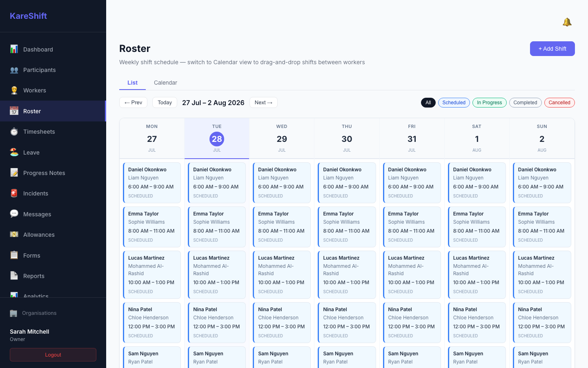Image resolution: width=588 pixels, height=368 pixels.
Task: Select the Sunday 2 Aug column header
Action: click(542, 138)
